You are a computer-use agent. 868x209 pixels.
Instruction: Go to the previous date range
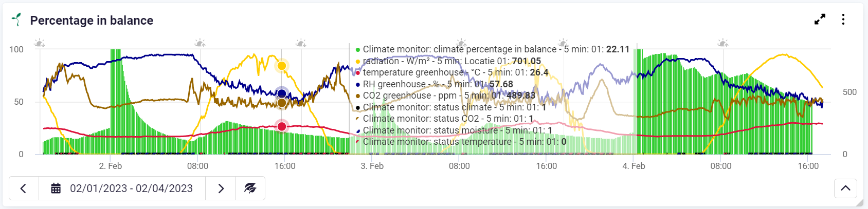click(x=24, y=188)
